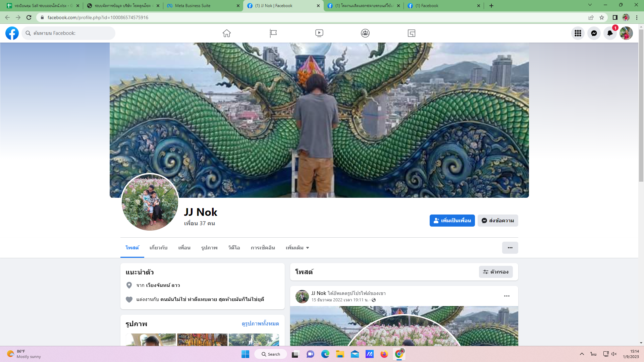
Task: Open Firefox from the Windows taskbar
Action: pos(384,354)
